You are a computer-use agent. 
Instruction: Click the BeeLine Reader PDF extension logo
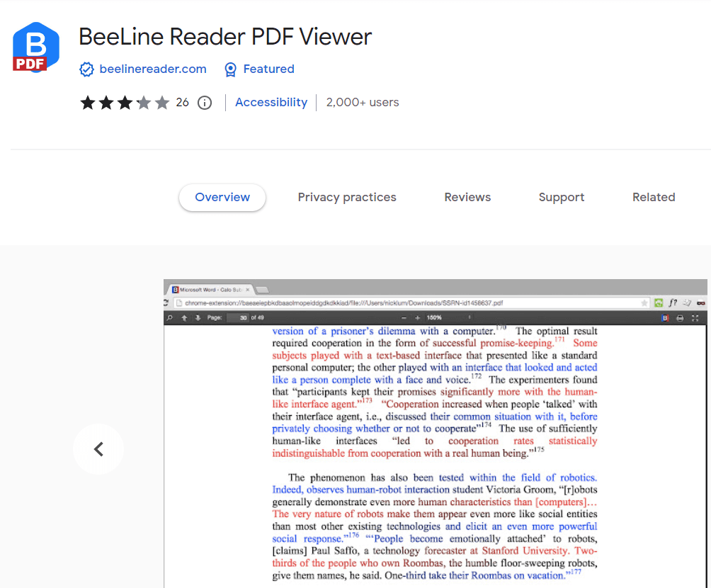pos(36,47)
